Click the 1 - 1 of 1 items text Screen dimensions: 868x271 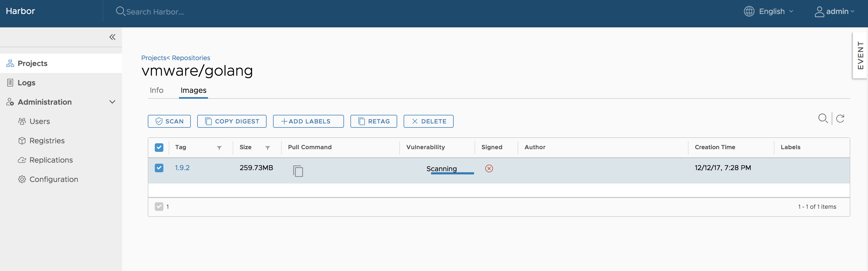click(x=817, y=207)
